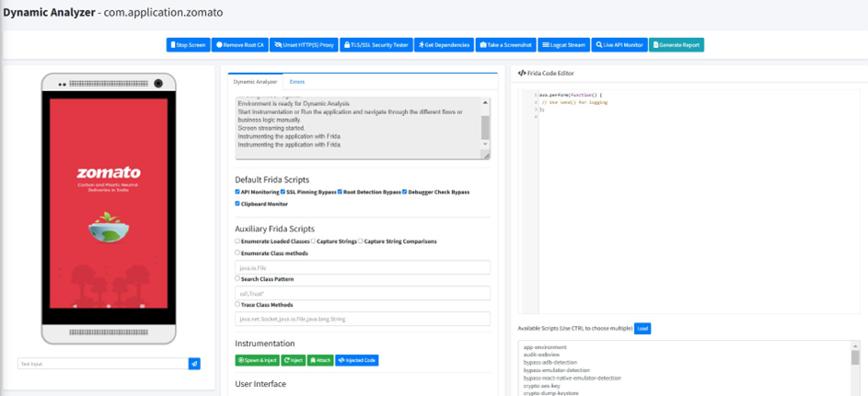
Task: Send text with the paper plane icon
Action: click(x=194, y=364)
